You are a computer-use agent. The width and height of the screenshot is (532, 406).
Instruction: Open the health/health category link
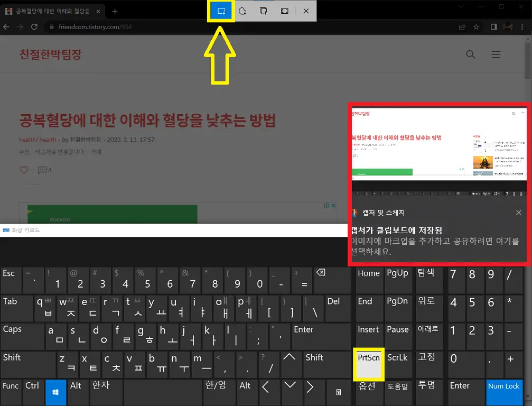click(38, 140)
